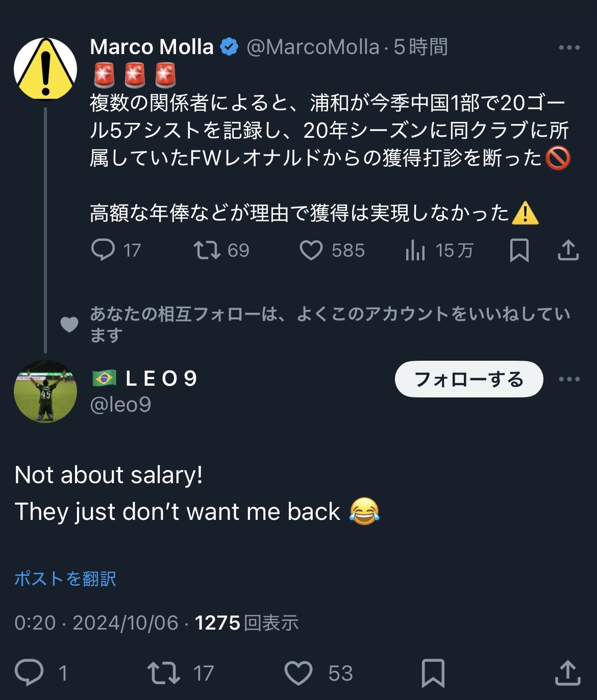Open the 0:20 · 2024/10/06 timestamp
Viewport: 597px width, 700px height.
[x=96, y=623]
